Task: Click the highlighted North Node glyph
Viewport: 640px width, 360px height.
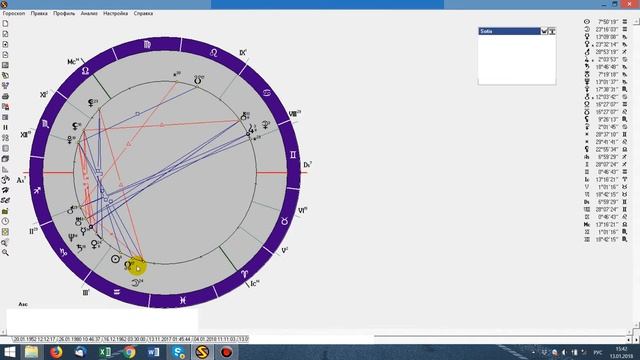Action: pos(128,266)
